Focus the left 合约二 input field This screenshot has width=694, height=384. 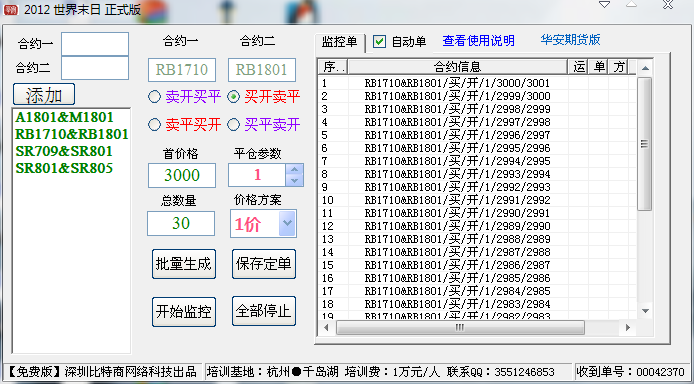click(x=95, y=68)
